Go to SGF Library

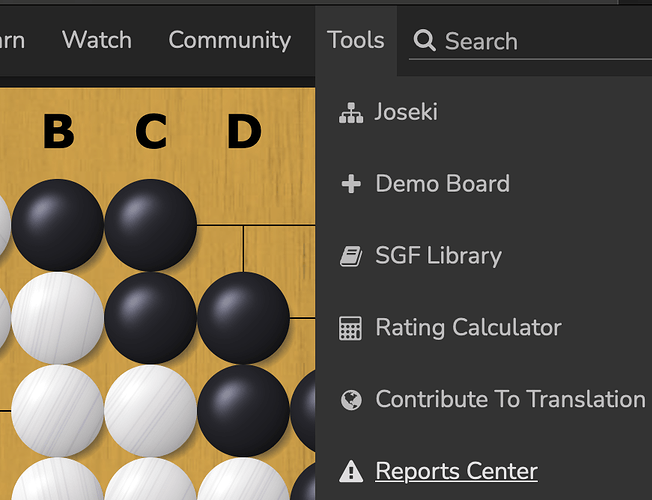[x=438, y=256]
